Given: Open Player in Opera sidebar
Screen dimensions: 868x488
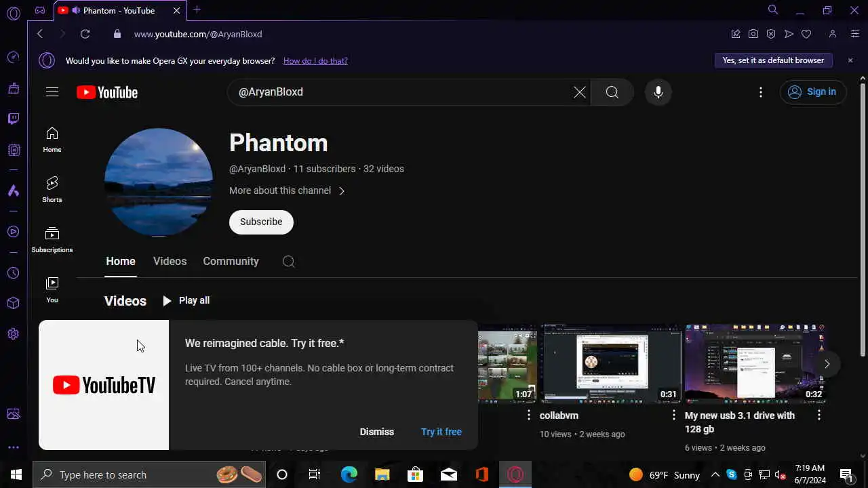Looking at the screenshot, I should point(13,232).
